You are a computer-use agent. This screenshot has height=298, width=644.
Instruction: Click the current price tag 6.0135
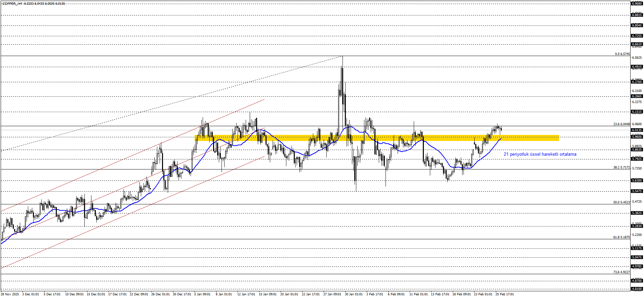(x=637, y=130)
